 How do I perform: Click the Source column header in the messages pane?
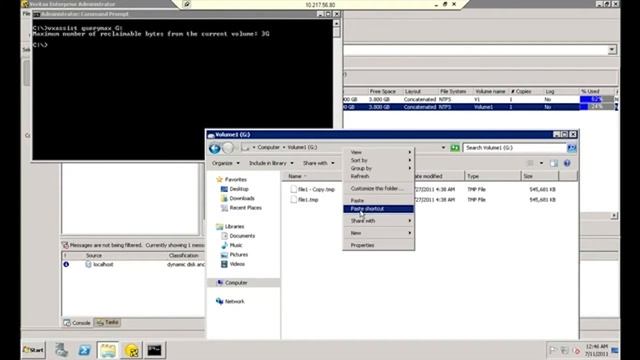click(x=93, y=256)
